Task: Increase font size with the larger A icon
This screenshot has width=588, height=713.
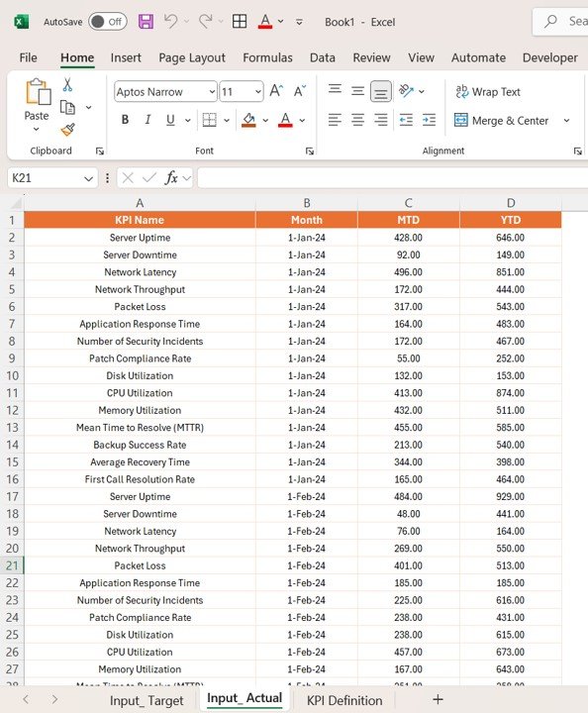Action: pyautogui.click(x=277, y=91)
